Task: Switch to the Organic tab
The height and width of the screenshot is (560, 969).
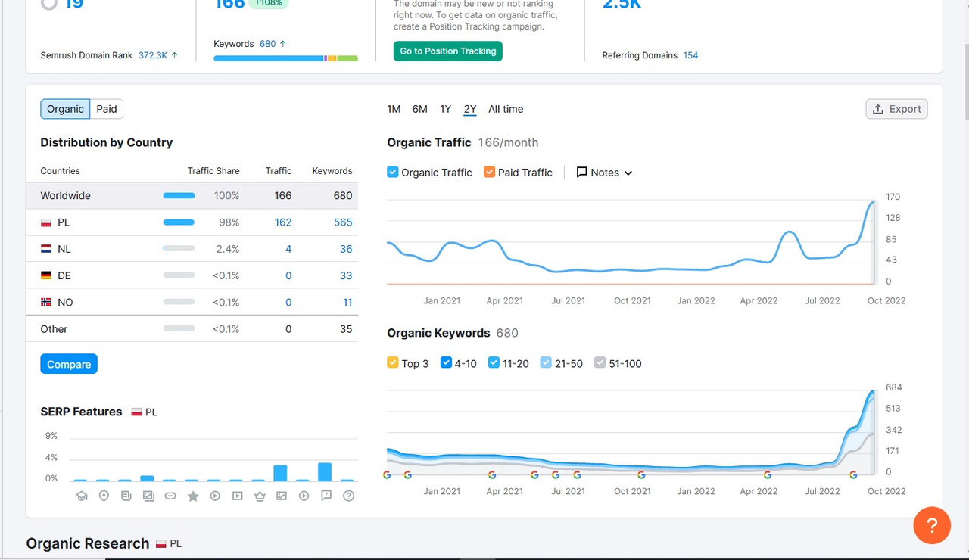Action: [65, 109]
